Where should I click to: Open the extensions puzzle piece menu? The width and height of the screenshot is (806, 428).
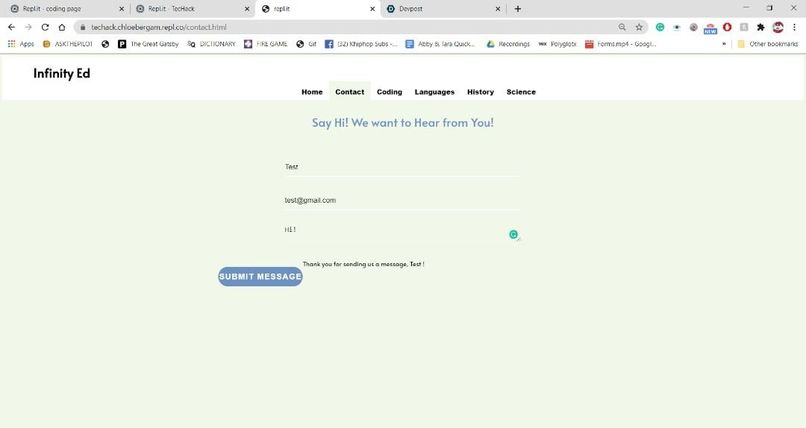click(x=761, y=27)
